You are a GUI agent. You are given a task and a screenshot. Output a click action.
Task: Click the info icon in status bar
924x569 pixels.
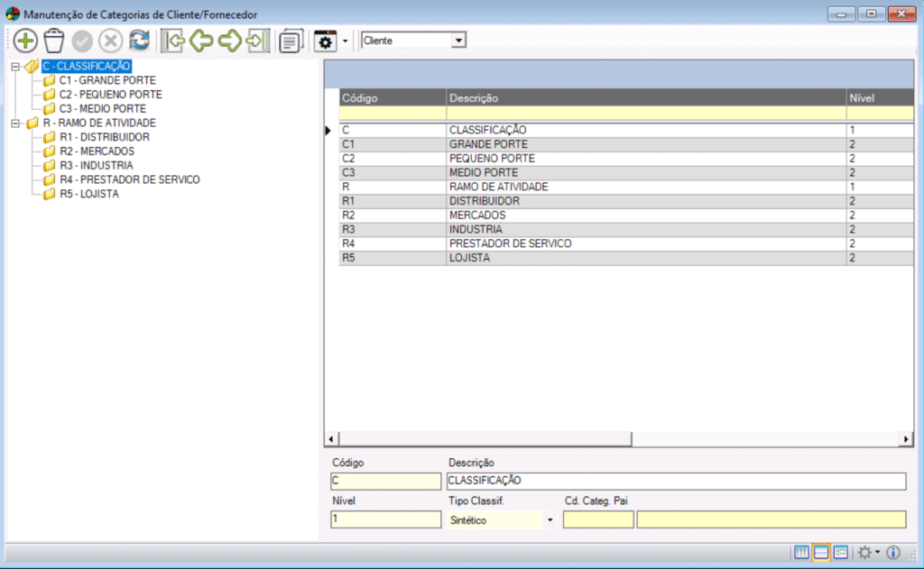[894, 552]
